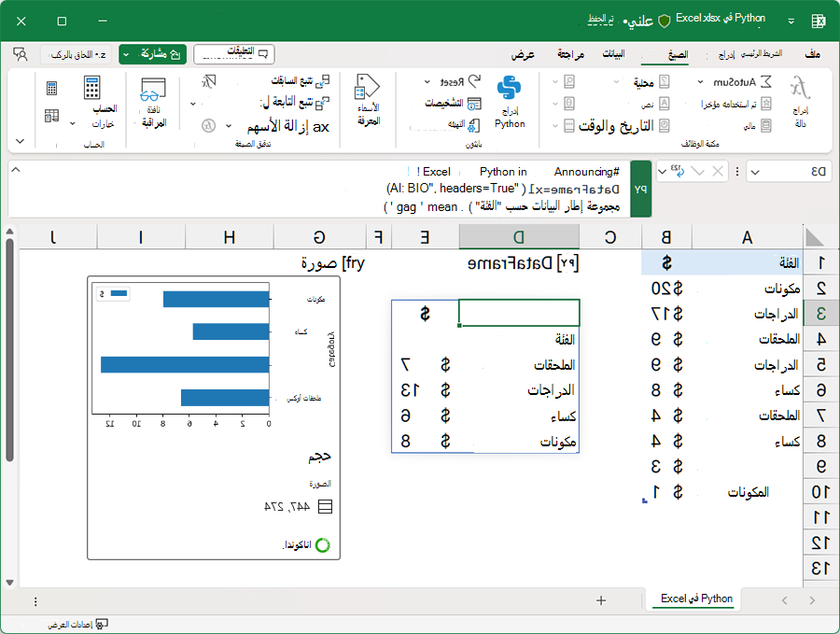Click the formula bar cancel X icon

click(718, 172)
